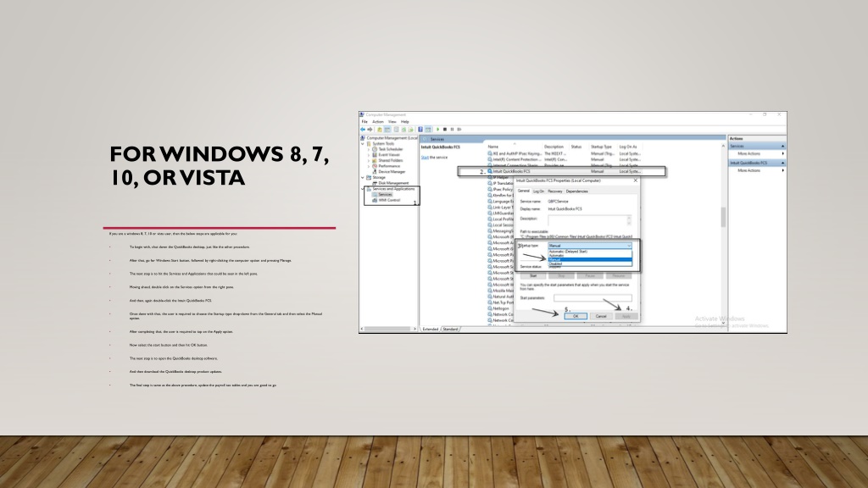The height and width of the screenshot is (488, 868).
Task: Click the blue Help toolbar icon
Action: (420, 130)
